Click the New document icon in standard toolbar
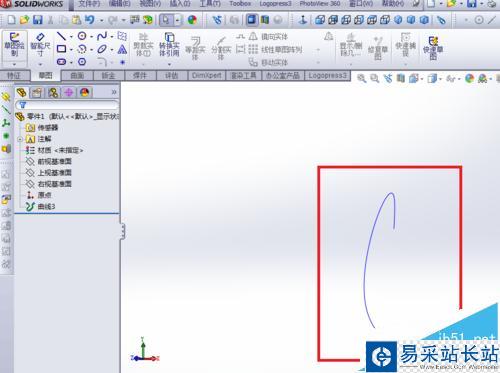The height and width of the screenshot is (373, 500). pyautogui.click(x=11, y=20)
